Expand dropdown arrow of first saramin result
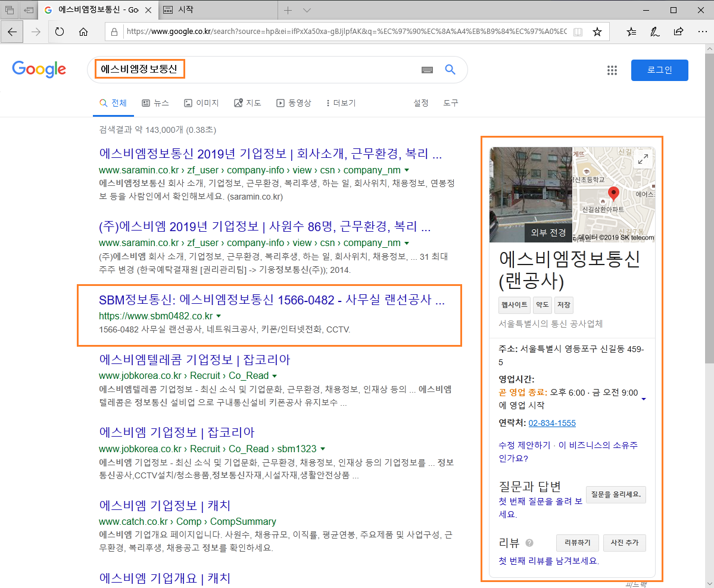714x588 pixels. (407, 170)
